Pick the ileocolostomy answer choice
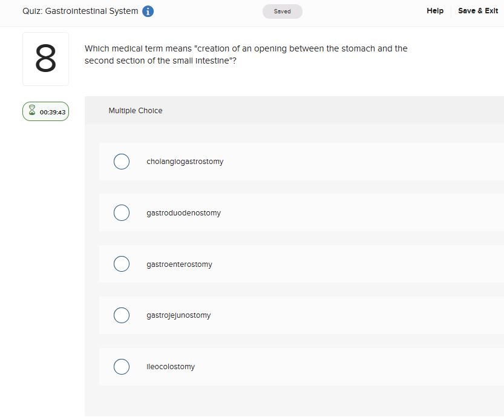504x420 pixels. point(122,367)
